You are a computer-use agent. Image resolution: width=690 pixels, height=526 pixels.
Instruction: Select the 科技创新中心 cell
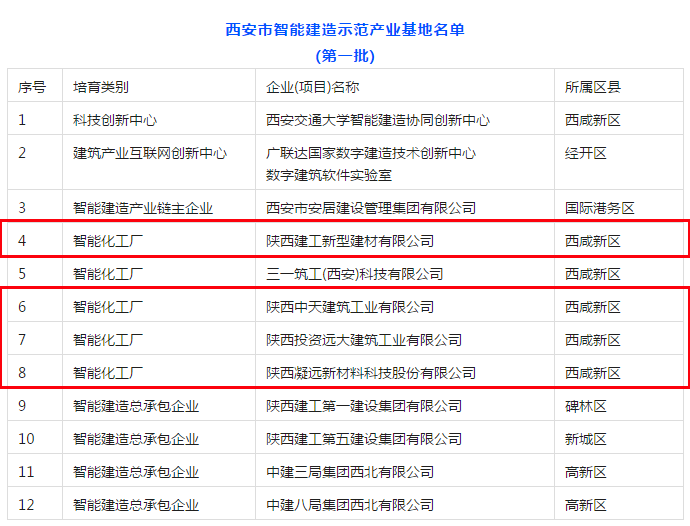[115, 120]
